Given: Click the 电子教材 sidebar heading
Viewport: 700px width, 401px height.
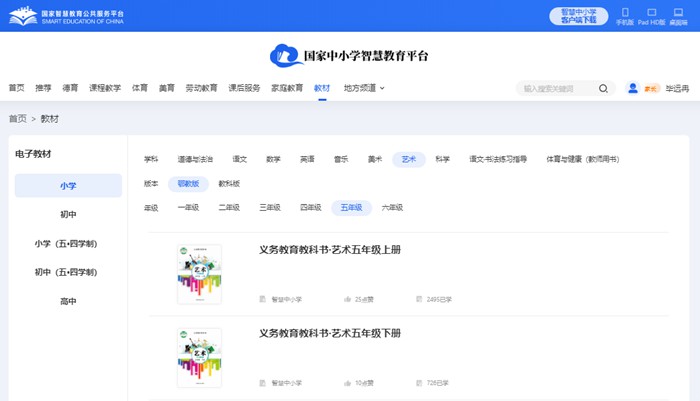Looking at the screenshot, I should click(x=33, y=154).
